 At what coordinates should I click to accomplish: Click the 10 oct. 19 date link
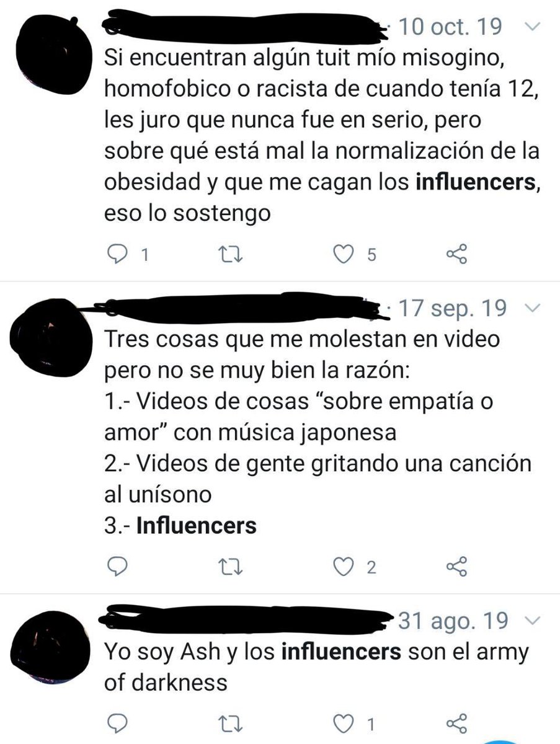[x=449, y=27]
